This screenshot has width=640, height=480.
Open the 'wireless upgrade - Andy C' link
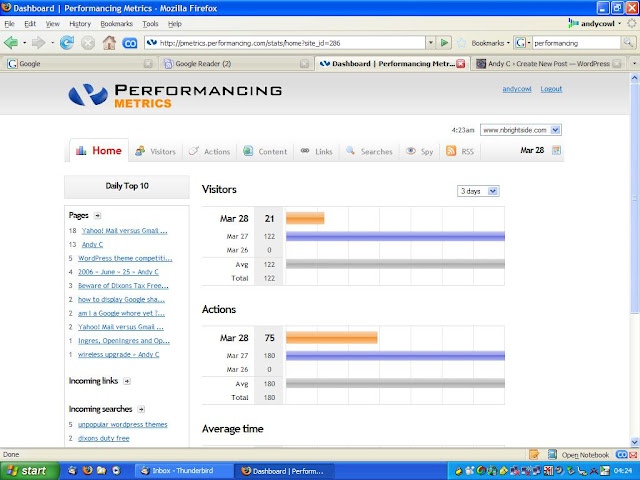(x=118, y=355)
